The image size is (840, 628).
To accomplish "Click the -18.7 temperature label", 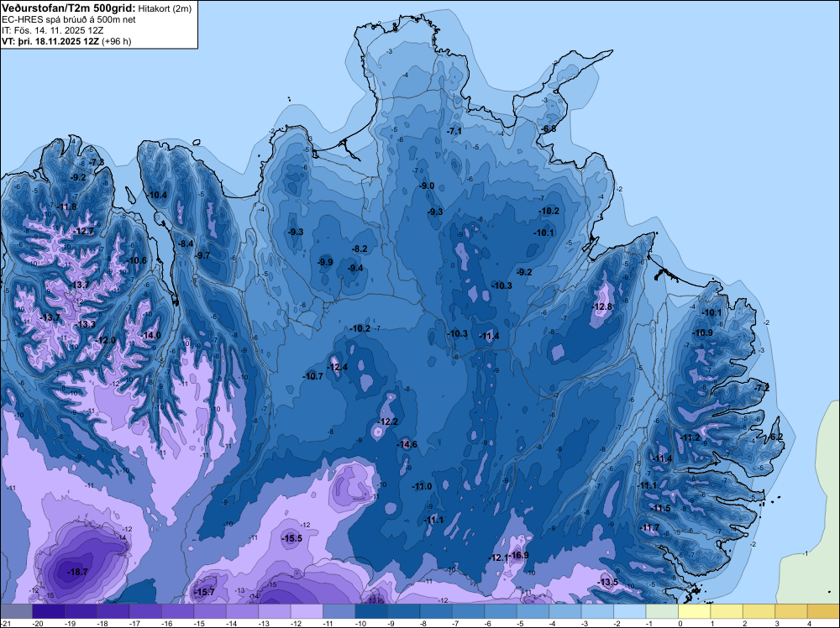I will click(x=77, y=573).
